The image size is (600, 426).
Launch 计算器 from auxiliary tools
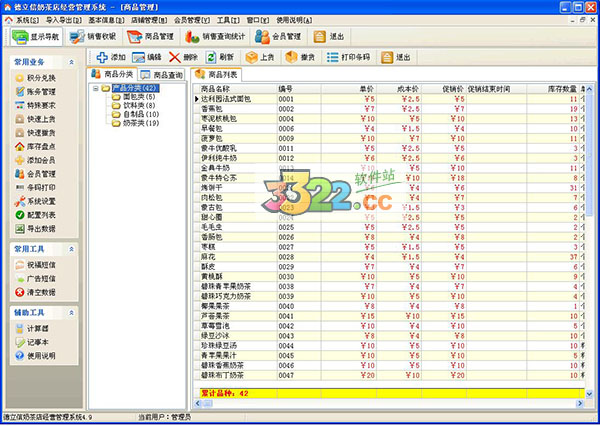pos(32,328)
